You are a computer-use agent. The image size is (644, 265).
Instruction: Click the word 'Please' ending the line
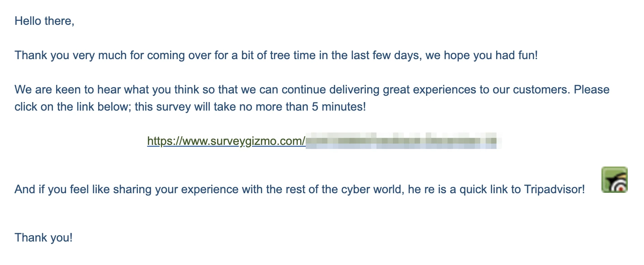(591, 89)
